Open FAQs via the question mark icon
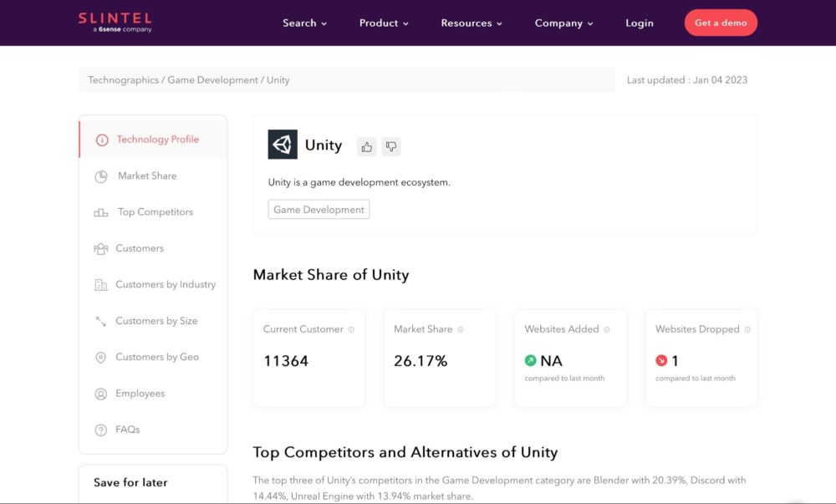 coord(100,429)
